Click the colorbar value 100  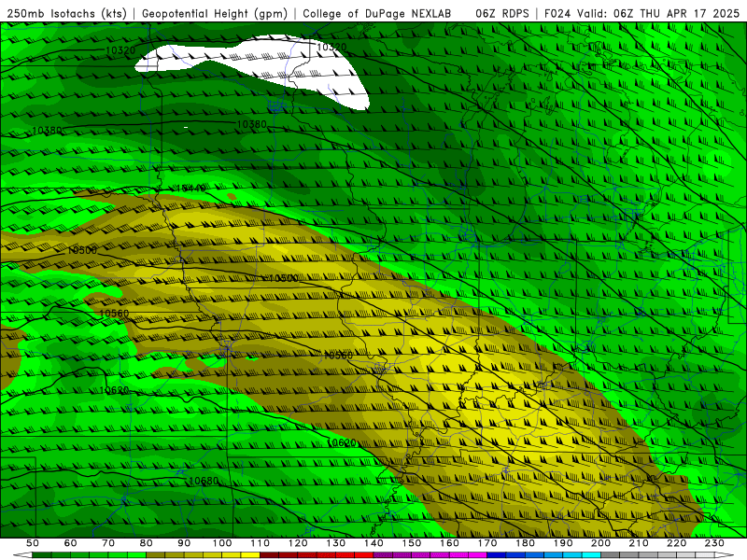[x=222, y=543]
